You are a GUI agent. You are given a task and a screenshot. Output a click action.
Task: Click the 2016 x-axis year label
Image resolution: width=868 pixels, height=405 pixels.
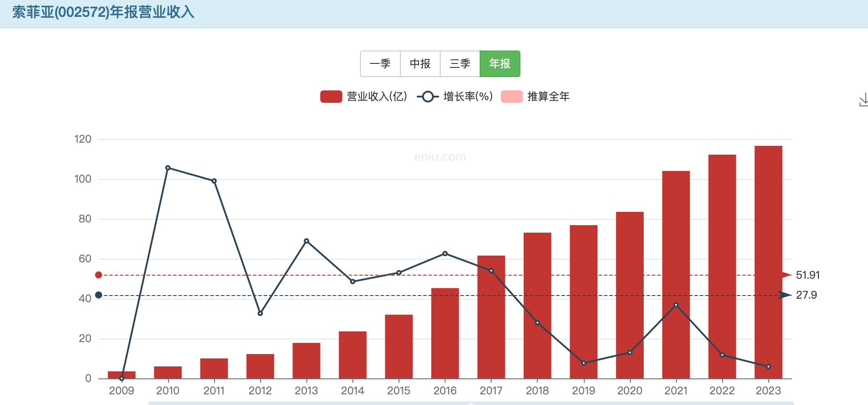pos(445,391)
